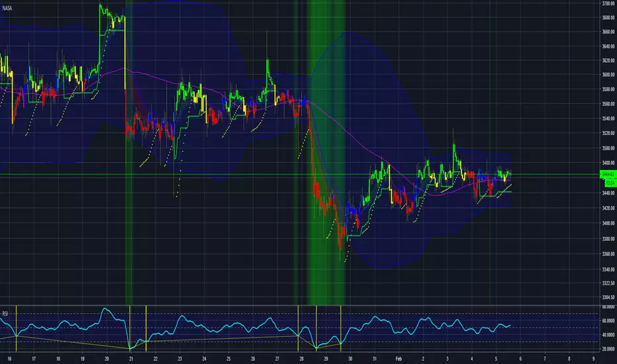Click date label 19 on time axis
Screen dimensions: 617x364
(x=82, y=359)
